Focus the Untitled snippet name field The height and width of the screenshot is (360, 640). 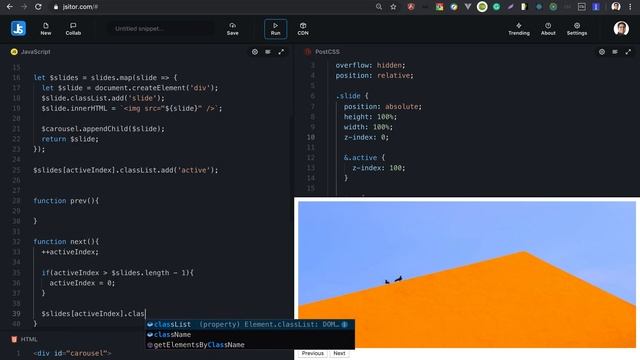click(x=160, y=29)
